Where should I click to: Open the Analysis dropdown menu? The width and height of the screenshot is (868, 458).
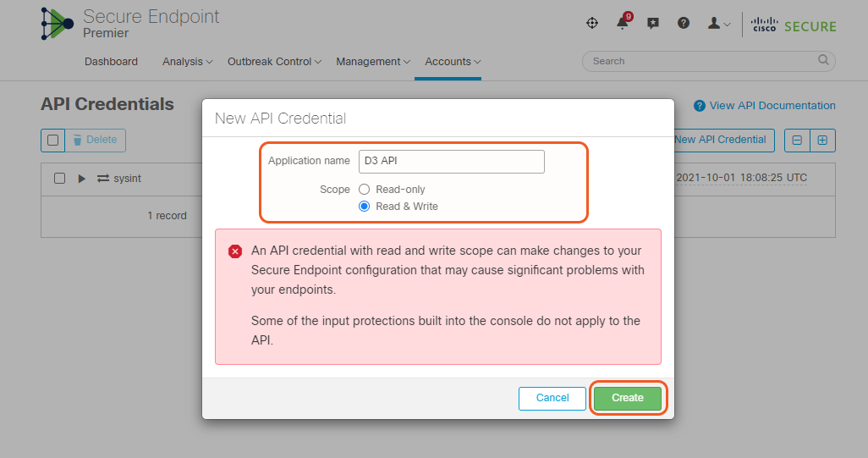click(187, 62)
